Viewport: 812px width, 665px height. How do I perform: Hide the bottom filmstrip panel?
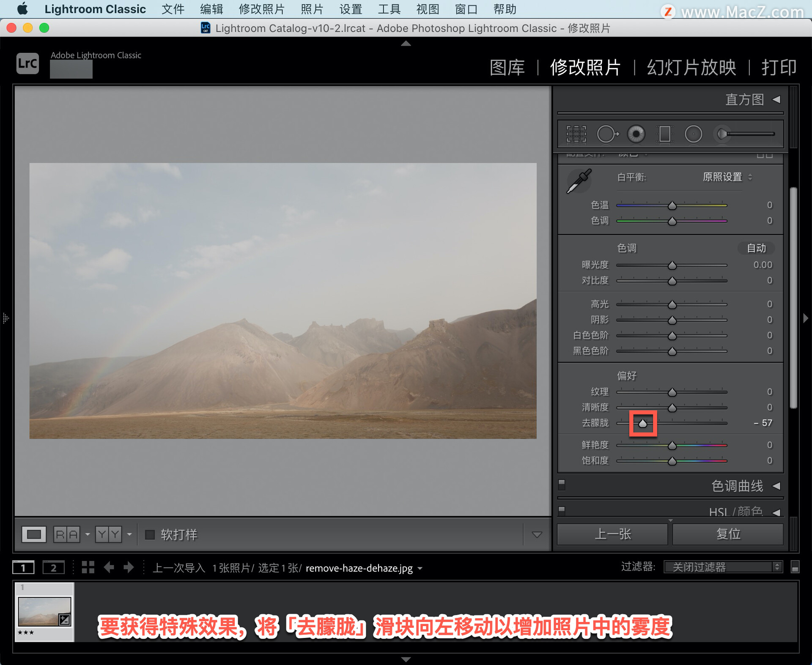coord(406,659)
